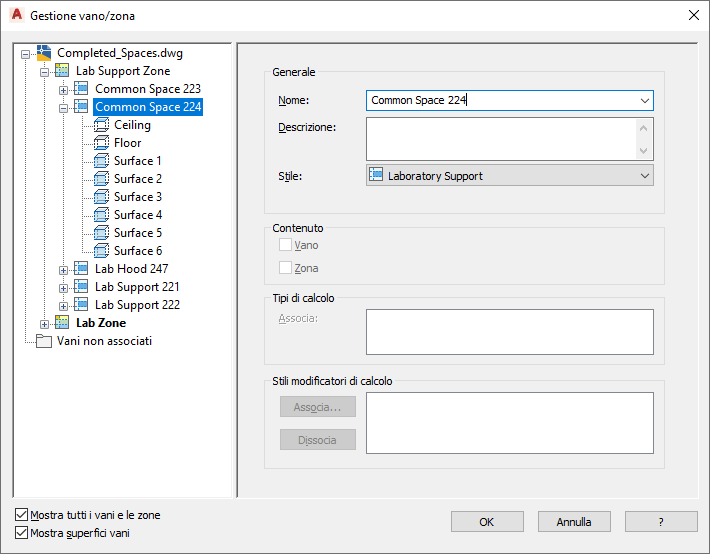Confirm the dialog with OK
This screenshot has height=554, width=710.
[x=487, y=522]
